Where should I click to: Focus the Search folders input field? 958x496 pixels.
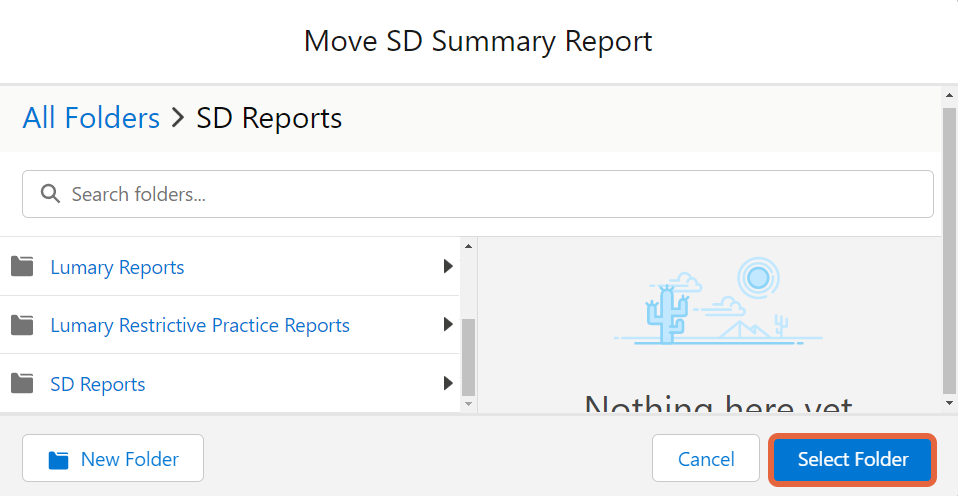[478, 194]
